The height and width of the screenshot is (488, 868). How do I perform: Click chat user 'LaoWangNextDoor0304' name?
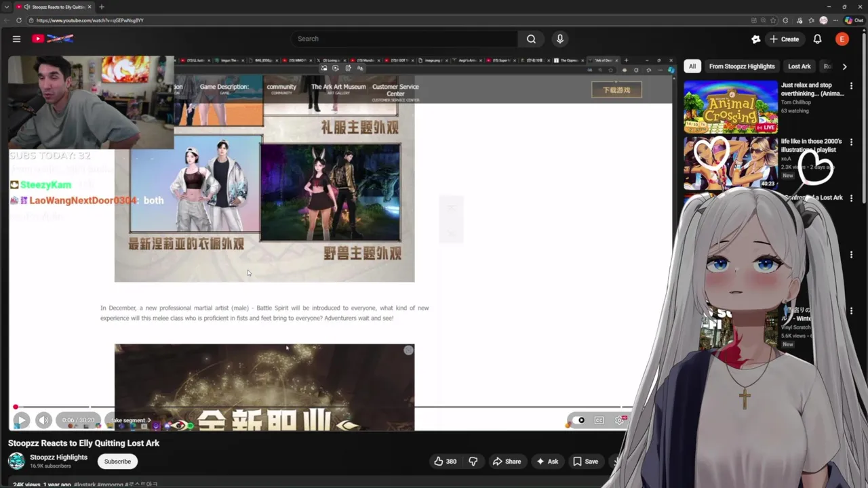(83, 201)
